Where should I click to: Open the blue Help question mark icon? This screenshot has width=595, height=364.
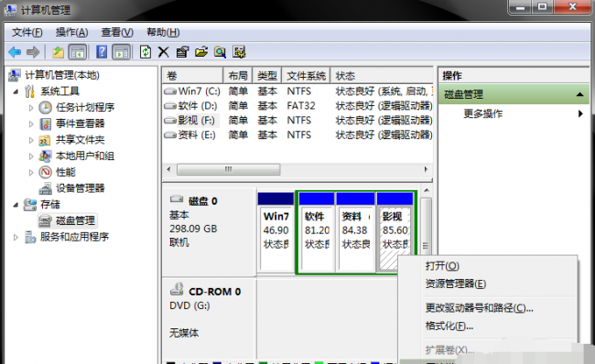tap(102, 52)
